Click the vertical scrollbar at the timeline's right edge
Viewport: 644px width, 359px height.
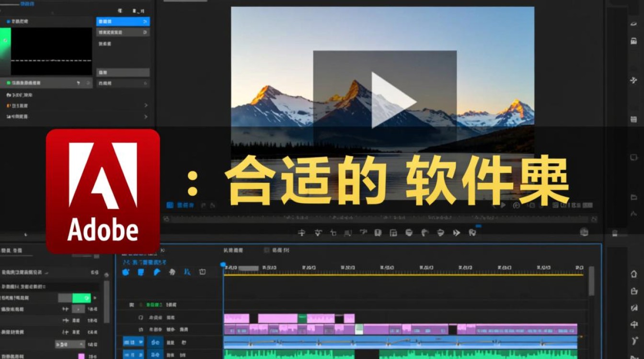coord(591,281)
